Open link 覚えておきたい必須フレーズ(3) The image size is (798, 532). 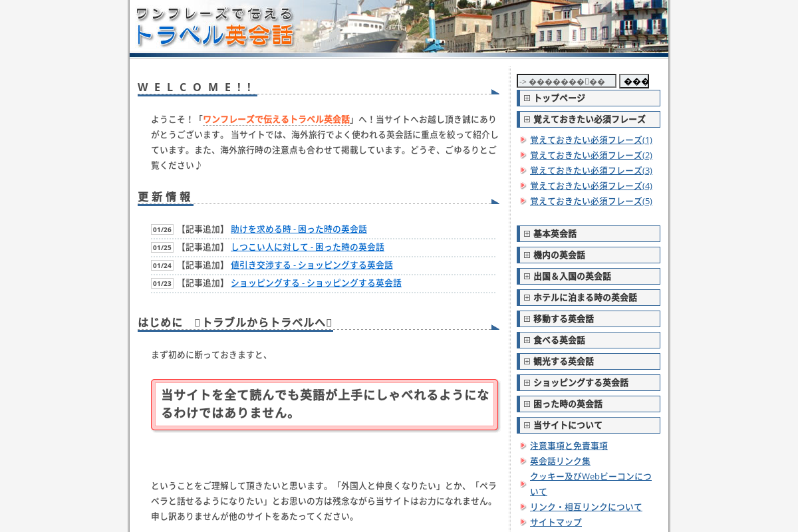coord(591,170)
